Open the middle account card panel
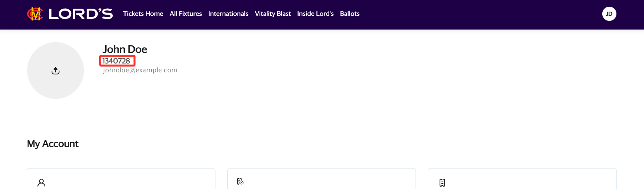 pos(321,180)
